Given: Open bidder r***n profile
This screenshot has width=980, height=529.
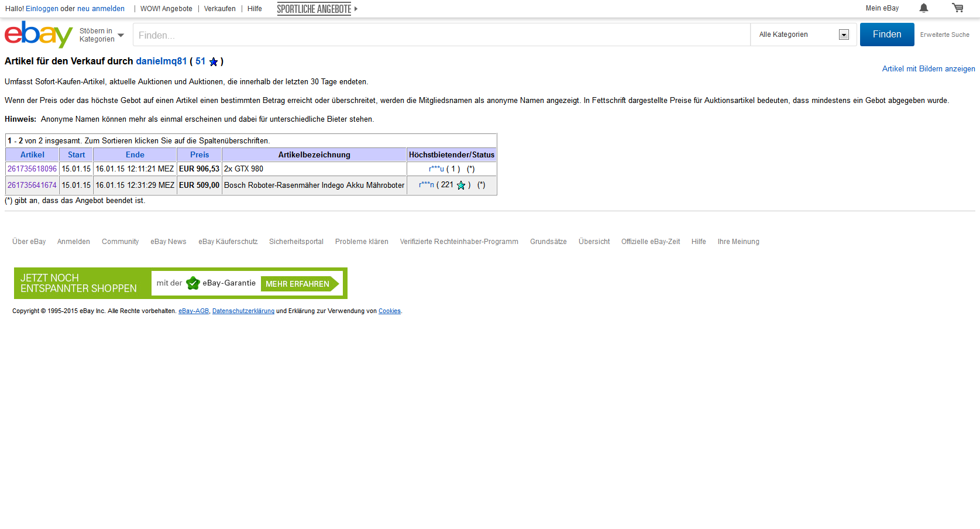Looking at the screenshot, I should 427,185.
